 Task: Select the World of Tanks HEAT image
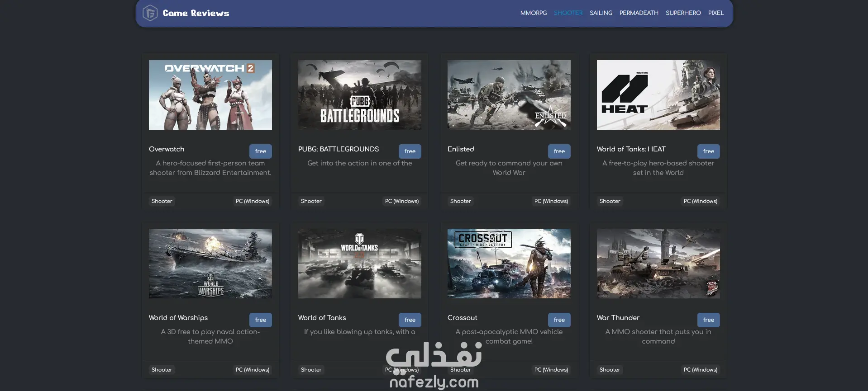tap(658, 95)
